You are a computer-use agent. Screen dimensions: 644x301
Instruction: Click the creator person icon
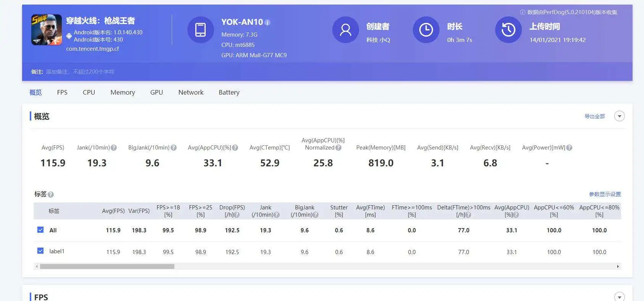[346, 30]
